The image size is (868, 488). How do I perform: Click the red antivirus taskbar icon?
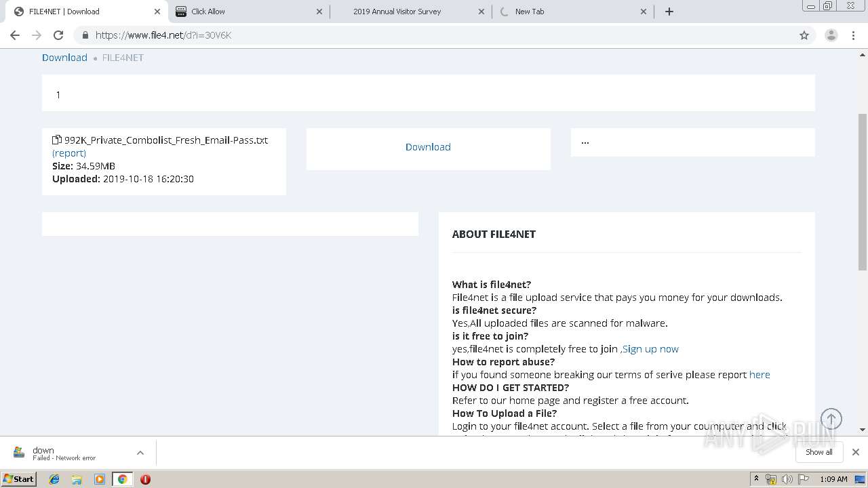(145, 479)
